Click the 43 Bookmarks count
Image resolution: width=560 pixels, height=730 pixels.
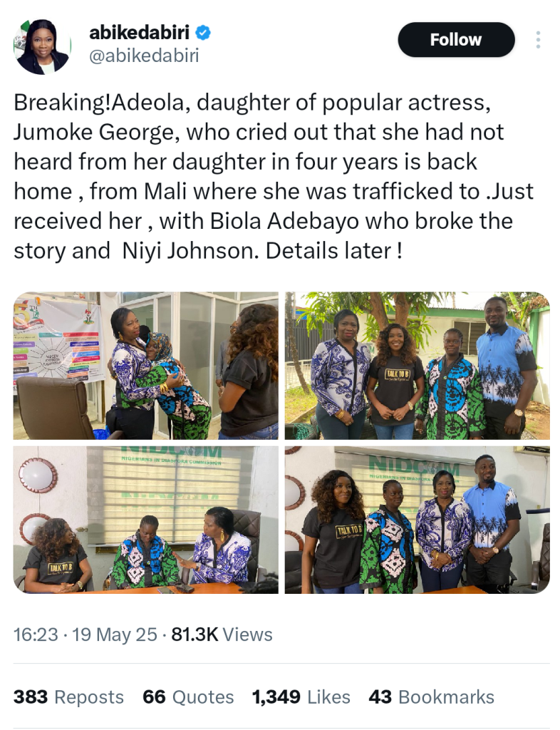coord(431,697)
